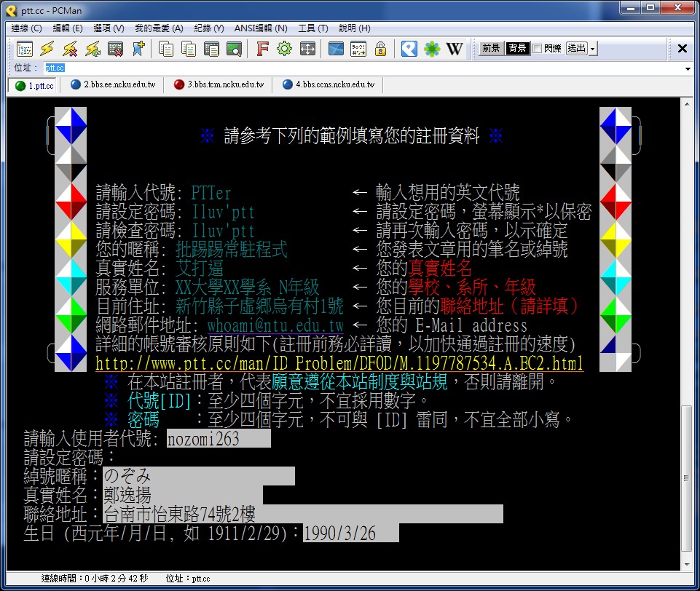
Task: Click the whoami@ntu.edu.tw email link
Action: (275, 325)
